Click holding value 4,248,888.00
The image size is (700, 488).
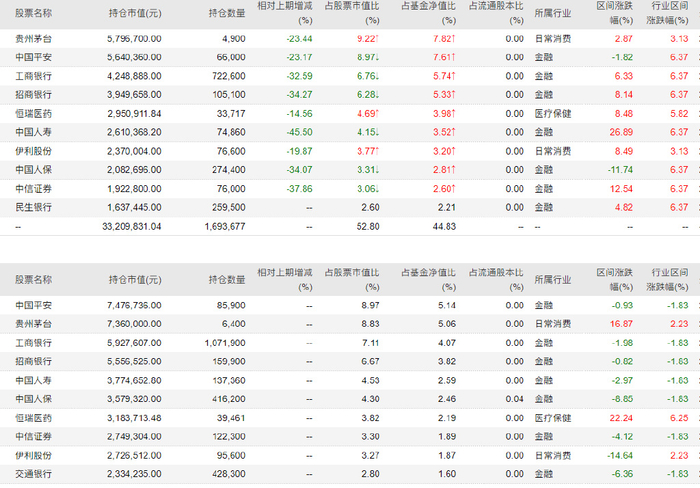coord(134,76)
